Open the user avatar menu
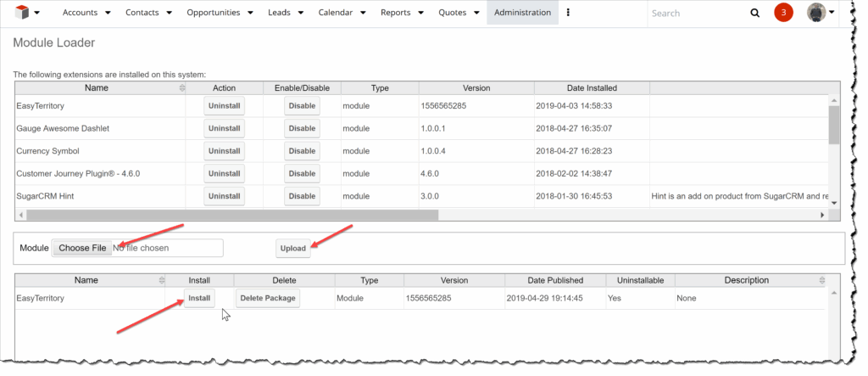This screenshot has width=868, height=376. 819,13
